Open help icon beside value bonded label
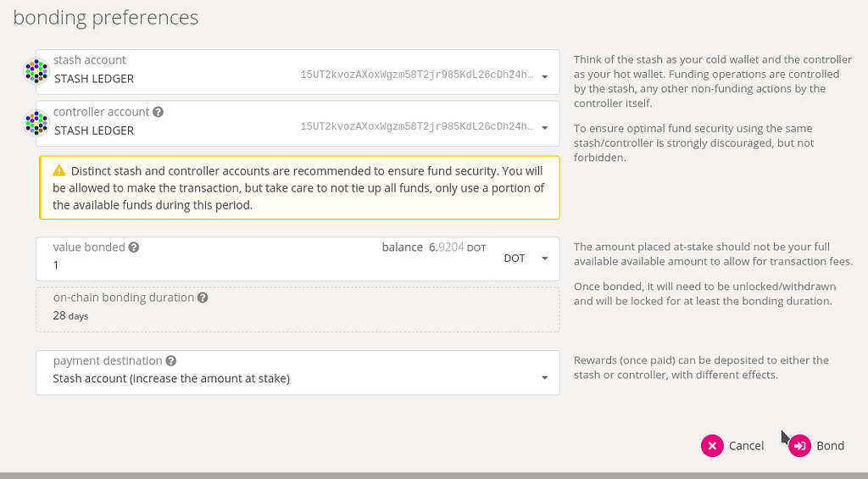 (x=133, y=248)
